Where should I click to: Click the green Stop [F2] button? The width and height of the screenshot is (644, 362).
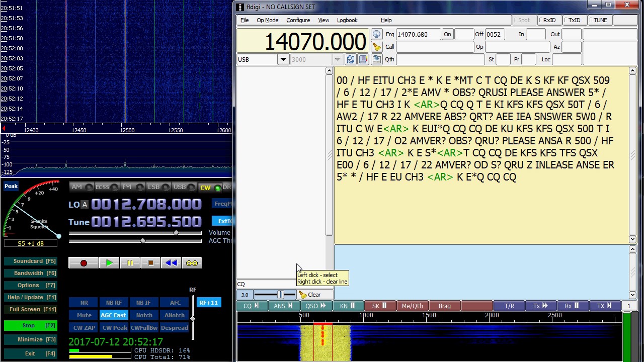30,325
